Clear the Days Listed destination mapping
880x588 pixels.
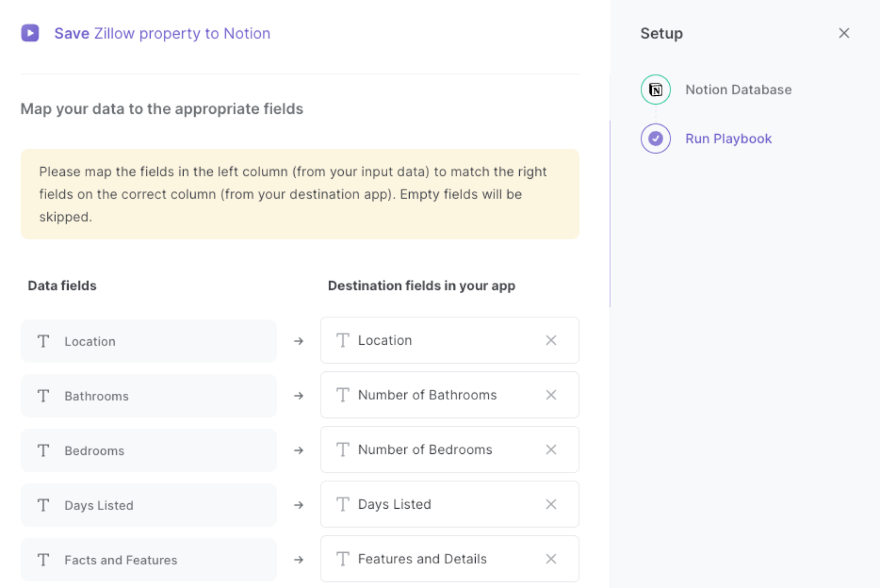(x=551, y=504)
